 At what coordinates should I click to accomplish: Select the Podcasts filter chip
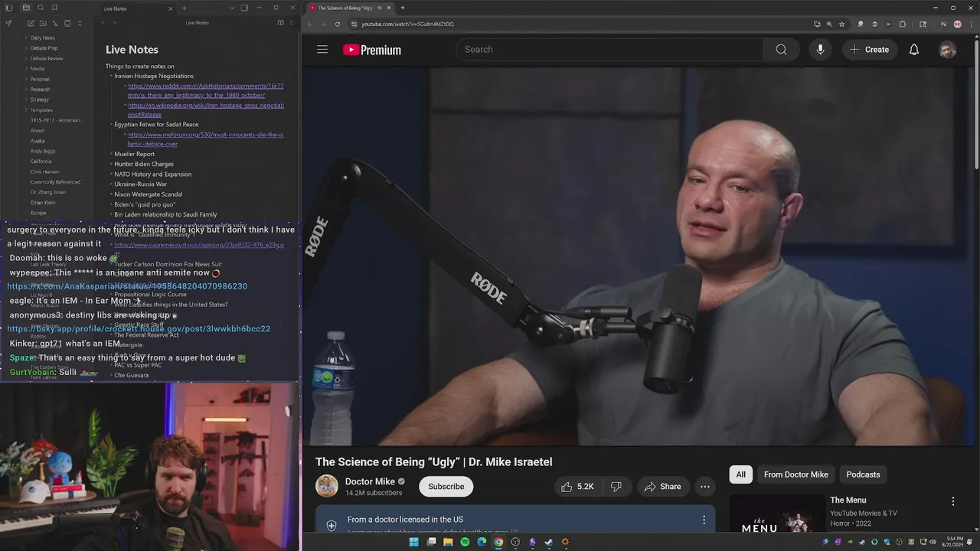pyautogui.click(x=863, y=474)
